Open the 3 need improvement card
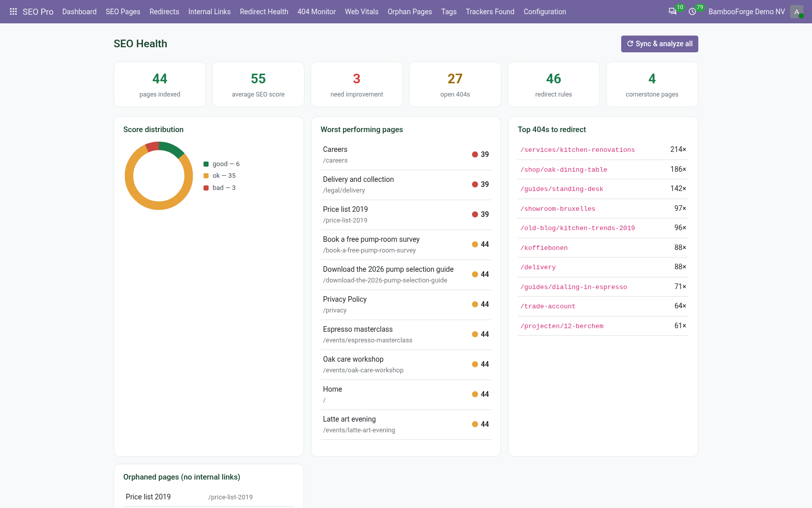 click(x=357, y=84)
